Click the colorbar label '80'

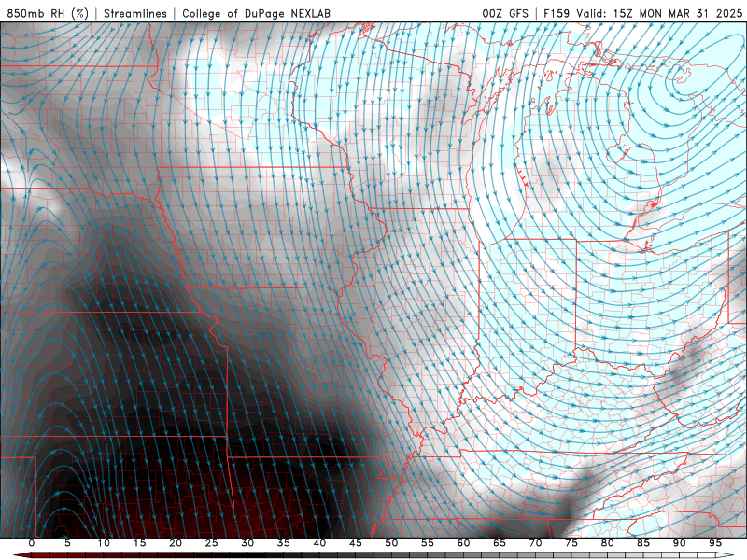point(608,543)
